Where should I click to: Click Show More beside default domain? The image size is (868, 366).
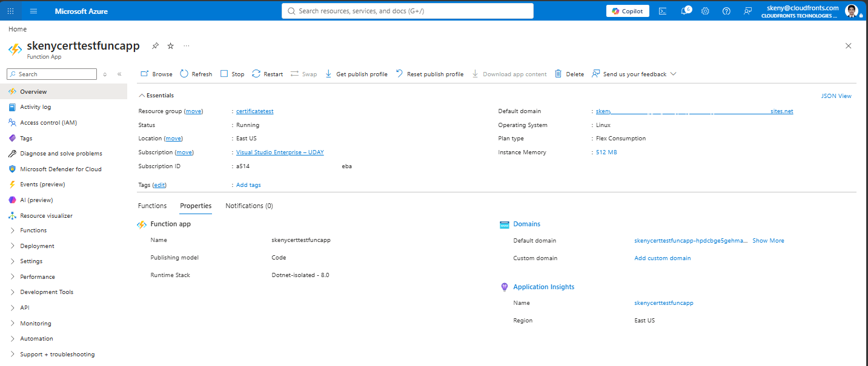[x=768, y=241]
